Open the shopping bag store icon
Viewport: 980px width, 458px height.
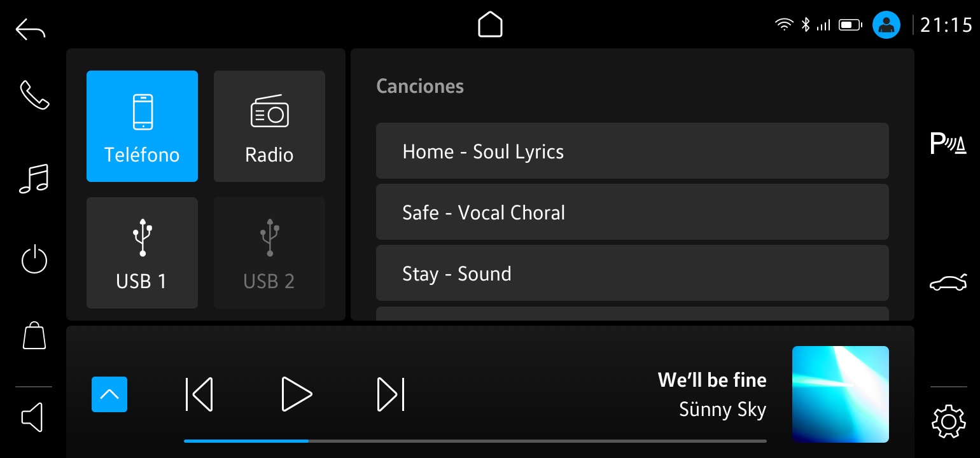click(34, 335)
